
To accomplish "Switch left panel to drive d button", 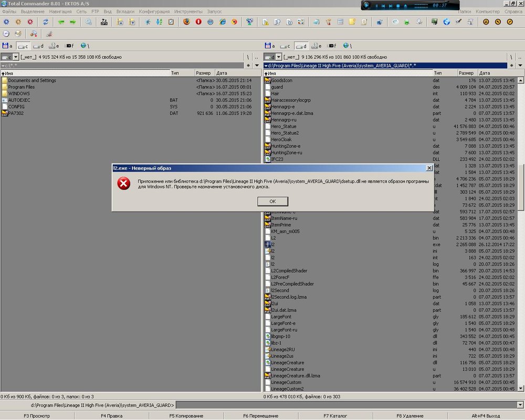I will click(x=38, y=46).
